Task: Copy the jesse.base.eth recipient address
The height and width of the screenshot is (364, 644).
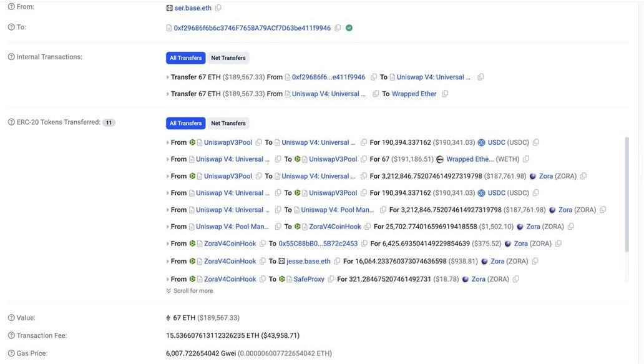Action: (x=338, y=262)
